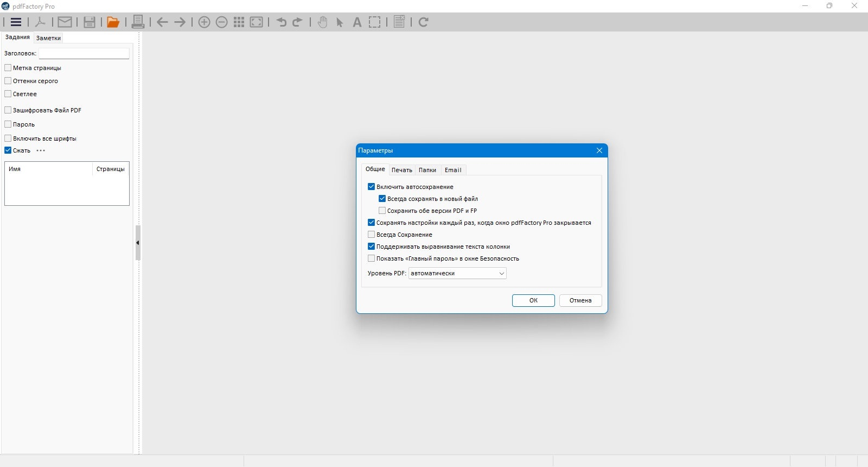This screenshot has width=868, height=467.
Task: Open the Заметки tab
Action: tap(48, 38)
